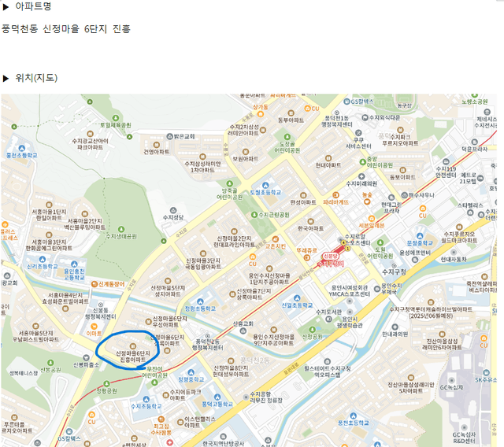The height and width of the screenshot is (447, 504).
Task: Select the 교촌치킨 restaurant icon
Action: (x=275, y=239)
